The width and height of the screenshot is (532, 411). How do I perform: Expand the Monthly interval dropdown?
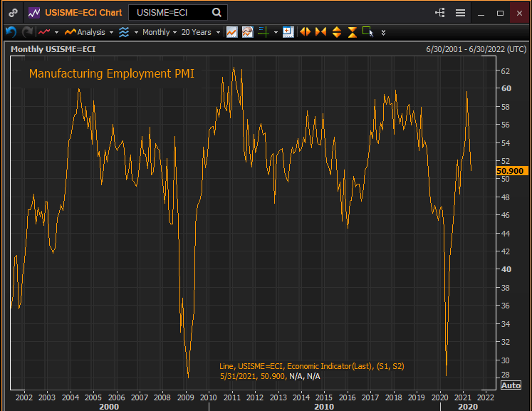pyautogui.click(x=159, y=32)
